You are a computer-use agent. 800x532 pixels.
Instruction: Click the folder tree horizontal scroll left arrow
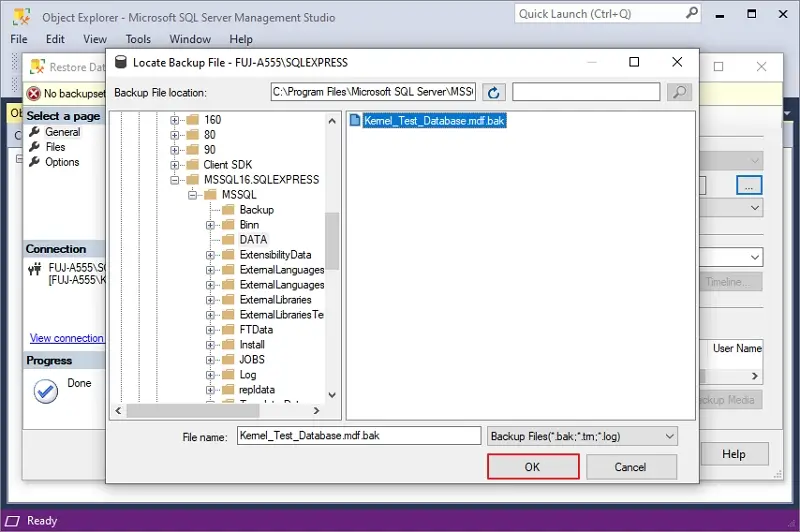pyautogui.click(x=118, y=411)
